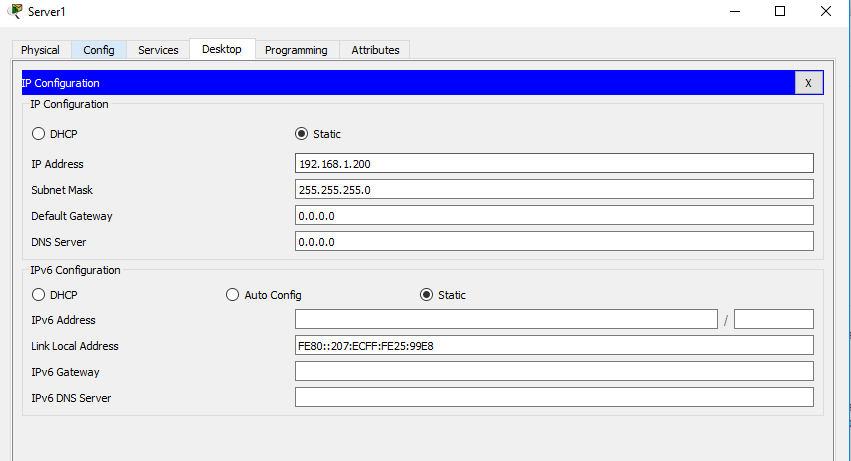Go to the Programming tab
851x461 pixels.
click(x=296, y=50)
